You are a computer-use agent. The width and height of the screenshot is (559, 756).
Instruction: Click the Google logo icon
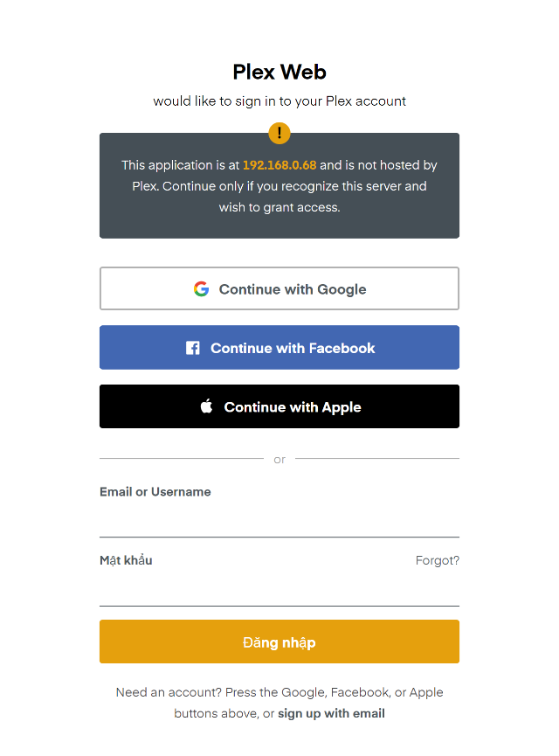tap(201, 289)
